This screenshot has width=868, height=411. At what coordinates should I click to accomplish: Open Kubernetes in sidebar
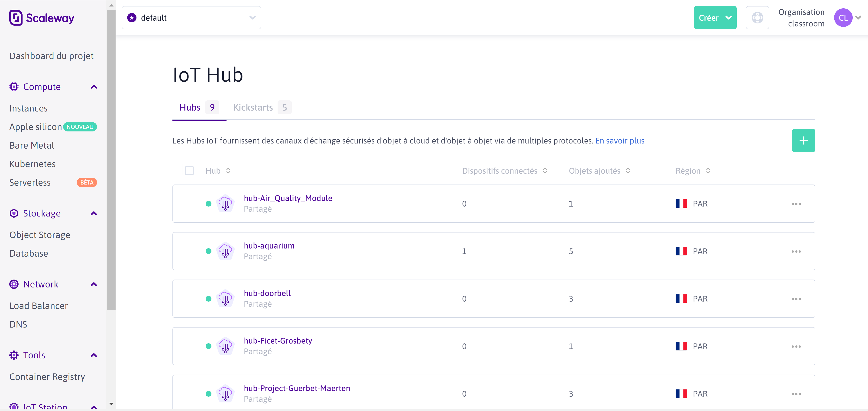32,164
